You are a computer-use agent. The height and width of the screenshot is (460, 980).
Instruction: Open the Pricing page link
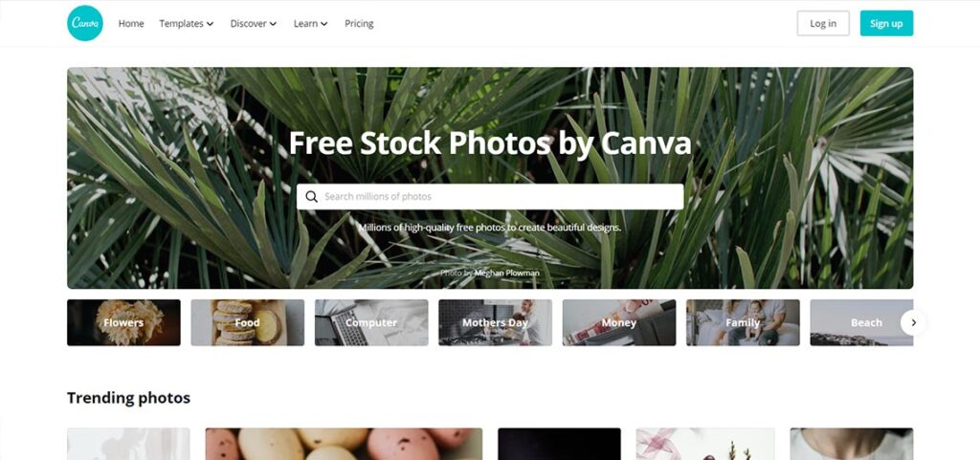pos(359,24)
